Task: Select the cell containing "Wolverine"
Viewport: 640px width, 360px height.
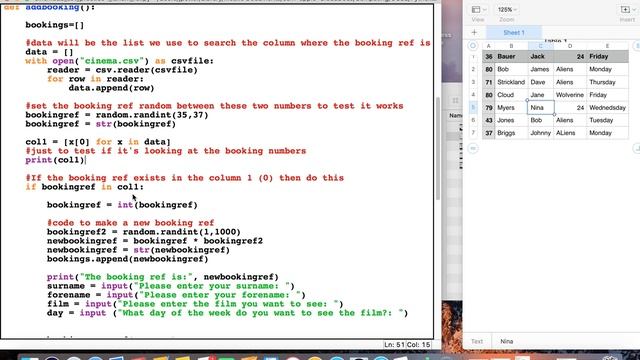Action: pyautogui.click(x=570, y=95)
